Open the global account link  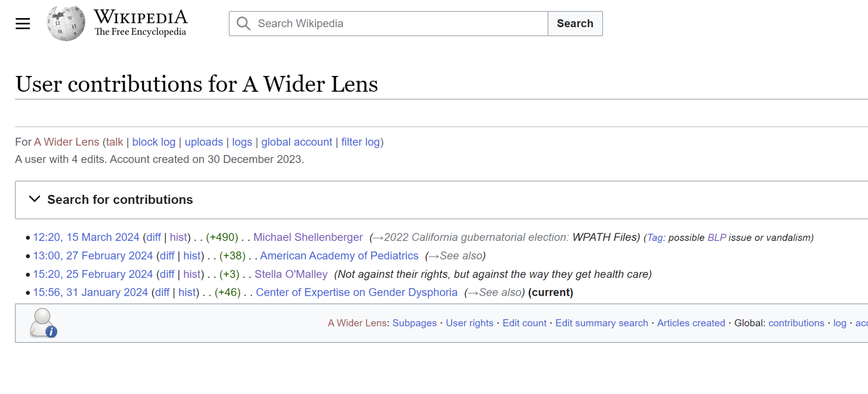click(x=296, y=142)
